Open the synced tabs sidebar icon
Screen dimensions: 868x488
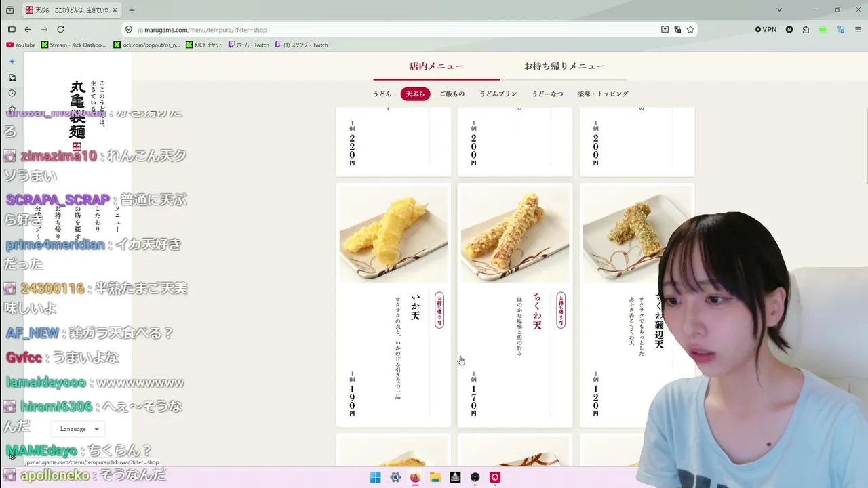[12, 77]
